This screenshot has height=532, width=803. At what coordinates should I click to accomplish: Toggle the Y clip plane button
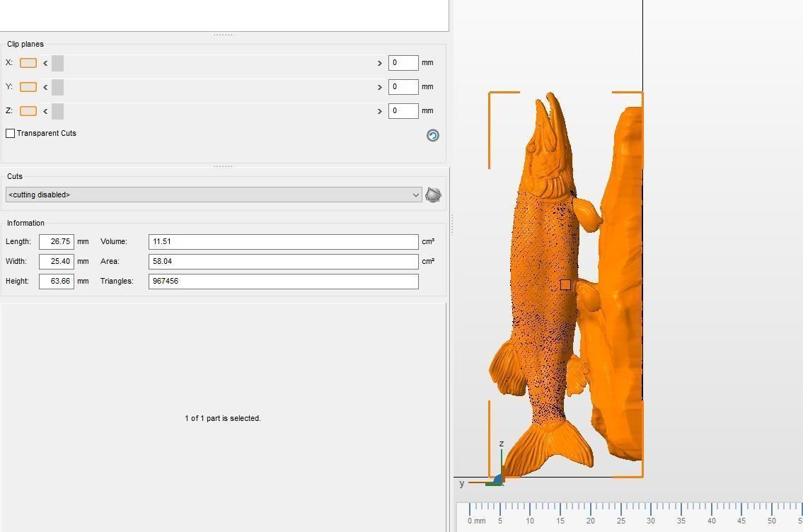click(x=28, y=87)
